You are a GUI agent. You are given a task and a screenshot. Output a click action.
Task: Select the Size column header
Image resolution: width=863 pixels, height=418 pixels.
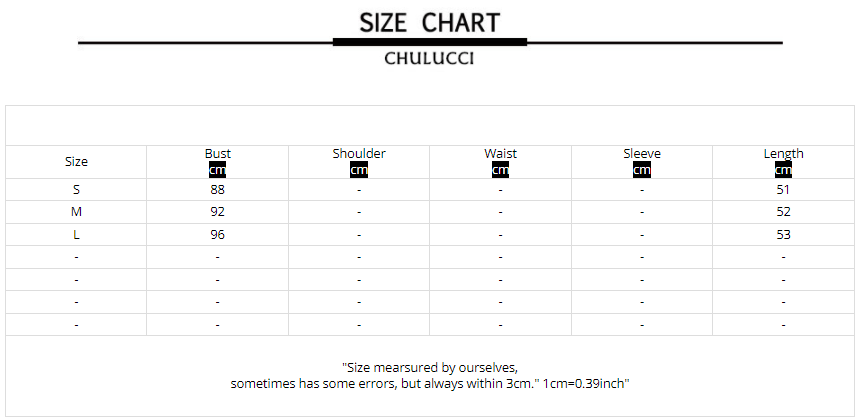coord(76,162)
